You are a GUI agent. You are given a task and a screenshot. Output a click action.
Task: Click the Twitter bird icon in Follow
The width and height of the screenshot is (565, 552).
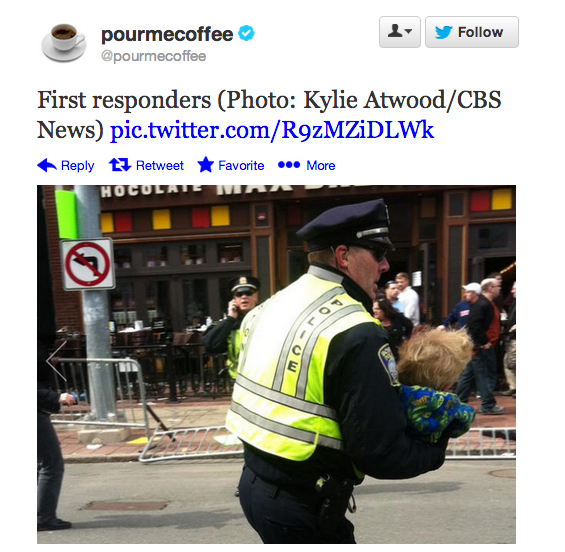[x=443, y=32]
